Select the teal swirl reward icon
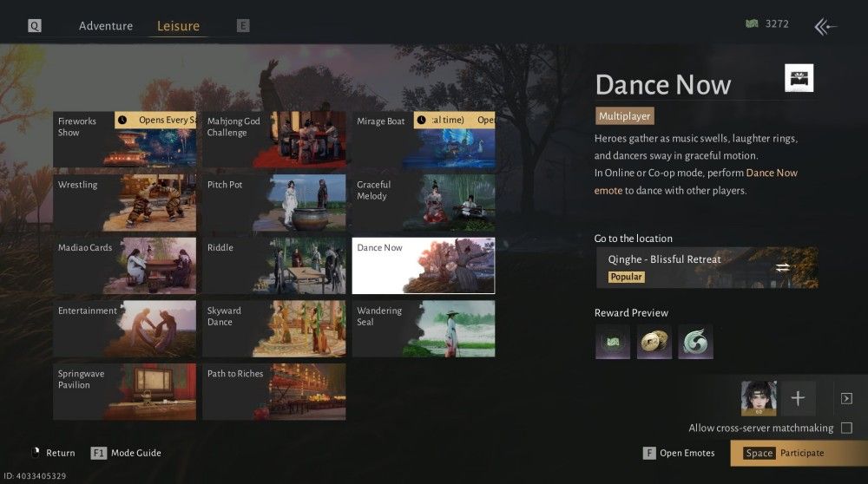Image resolution: width=868 pixels, height=484 pixels. pyautogui.click(x=695, y=342)
